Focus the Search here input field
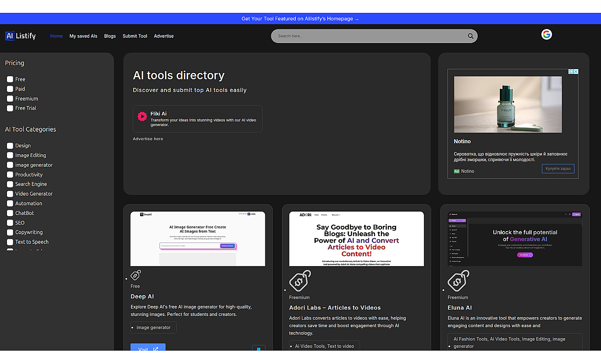The height and width of the screenshot is (364, 601). (370, 36)
